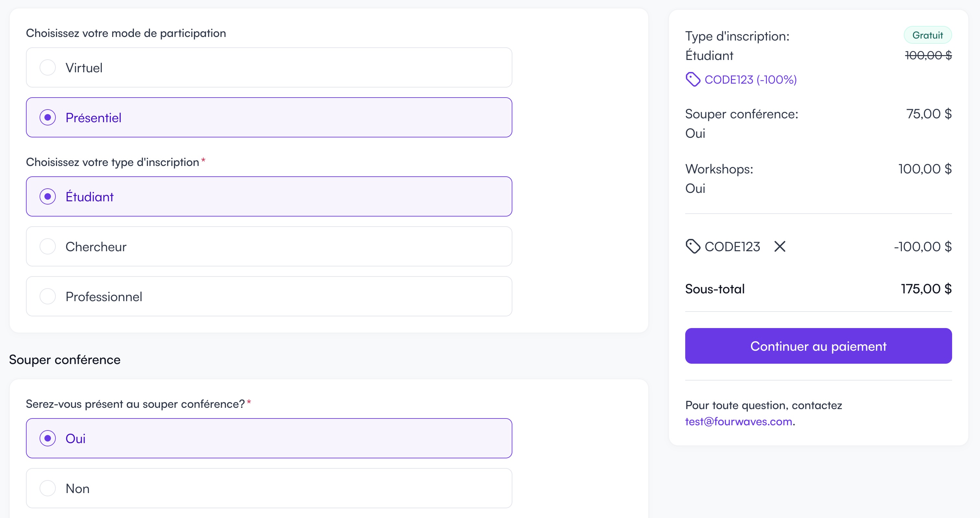This screenshot has height=518, width=980.
Task: Pick the Professionnel registration type
Action: [x=48, y=296]
